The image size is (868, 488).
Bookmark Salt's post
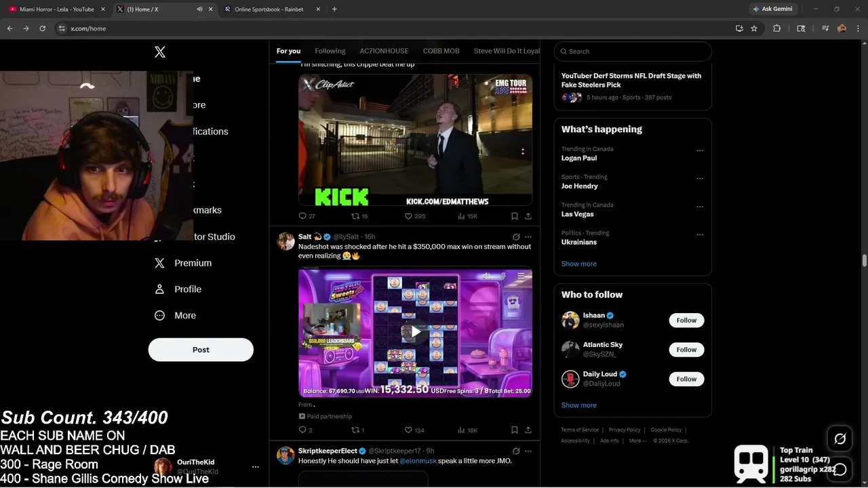click(x=514, y=430)
